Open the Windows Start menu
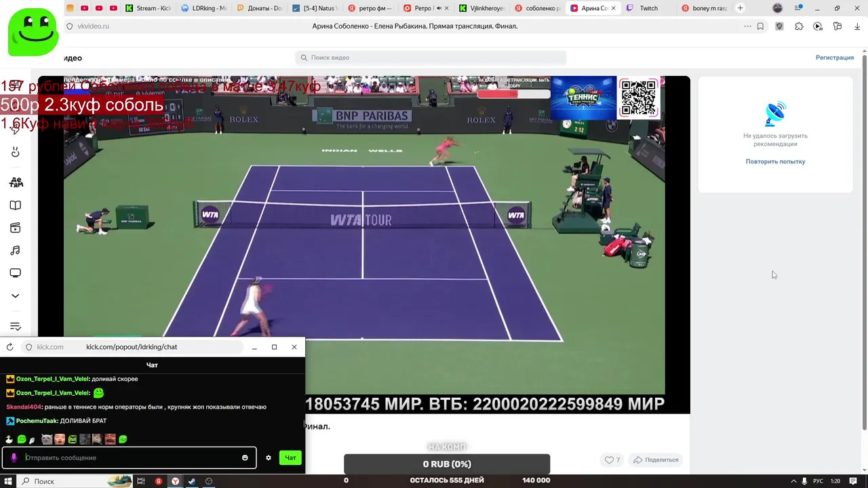This screenshot has width=868, height=488. (x=9, y=481)
